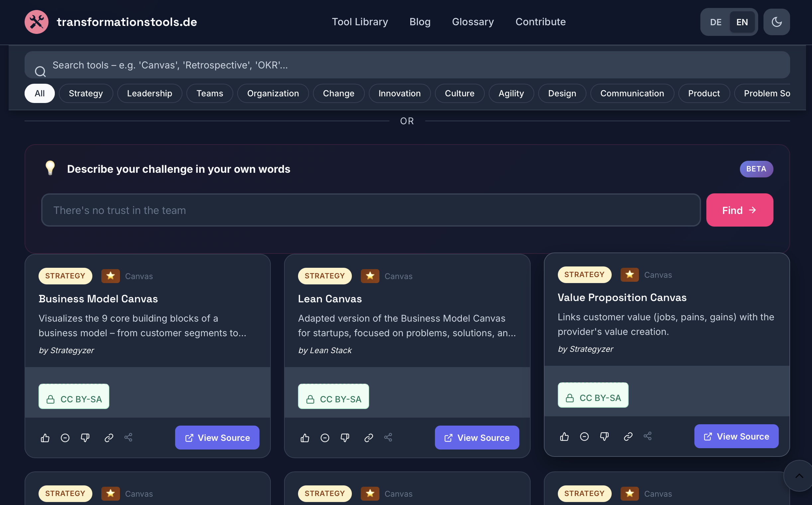Upvote the Business Model Canvas tool

tap(45, 438)
